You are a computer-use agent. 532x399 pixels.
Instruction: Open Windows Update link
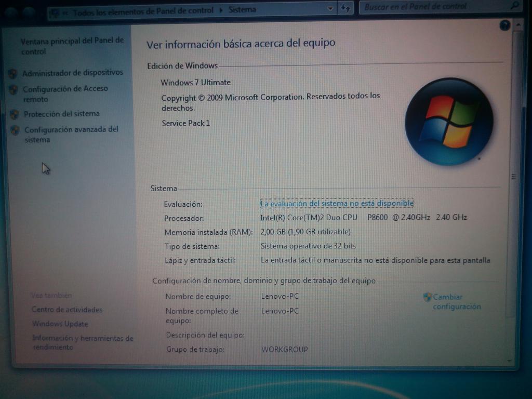tap(60, 324)
